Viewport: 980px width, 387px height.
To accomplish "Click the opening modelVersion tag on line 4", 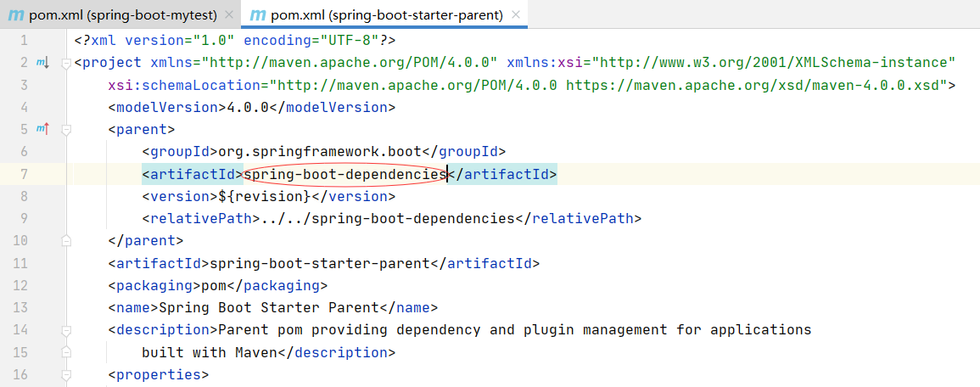I will tap(167, 108).
